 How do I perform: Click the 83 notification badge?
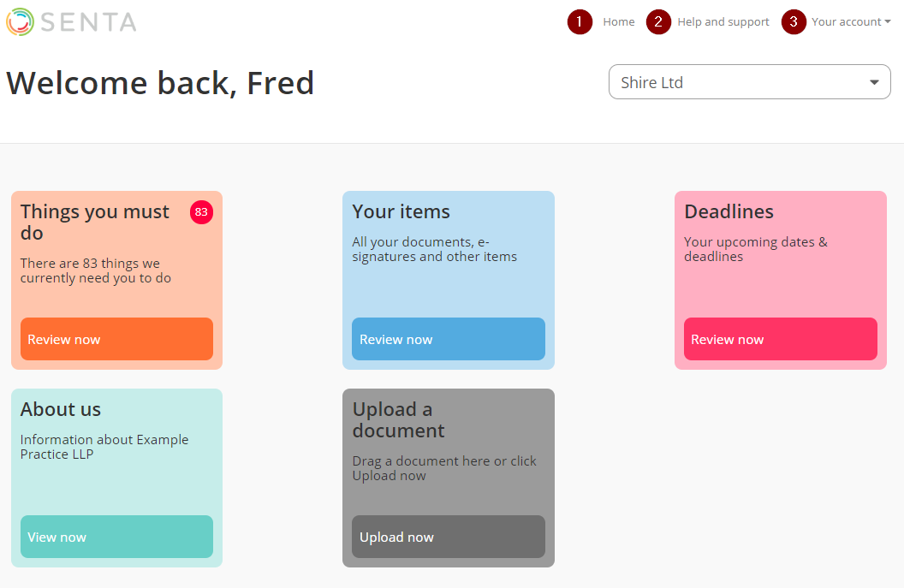click(x=201, y=212)
